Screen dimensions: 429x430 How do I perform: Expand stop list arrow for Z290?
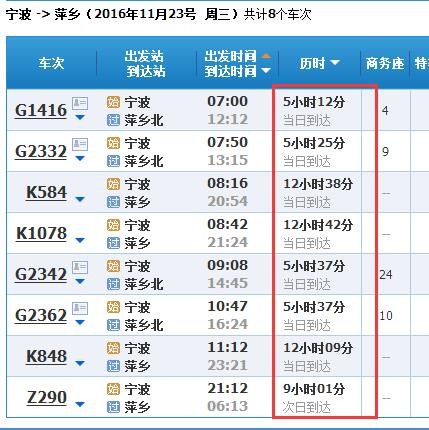(80, 404)
